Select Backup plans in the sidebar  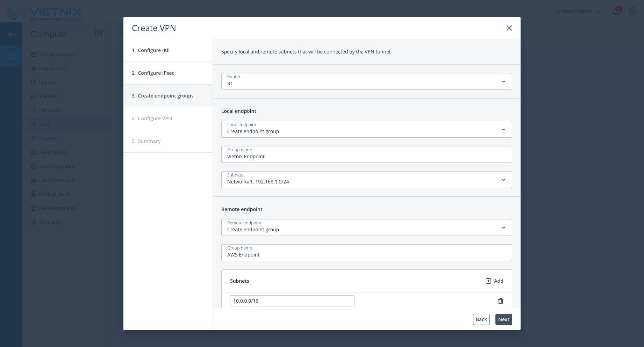pos(54,194)
